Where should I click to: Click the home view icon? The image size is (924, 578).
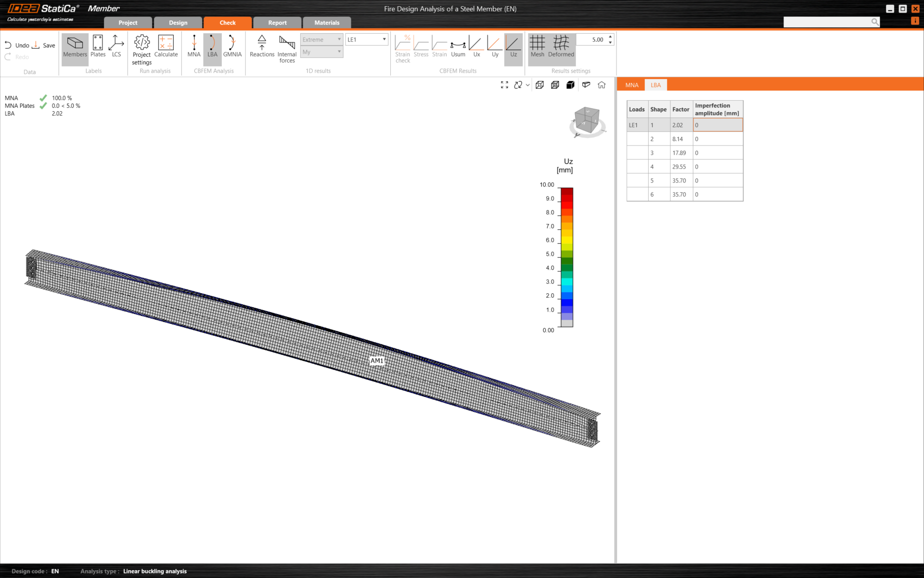coord(602,85)
